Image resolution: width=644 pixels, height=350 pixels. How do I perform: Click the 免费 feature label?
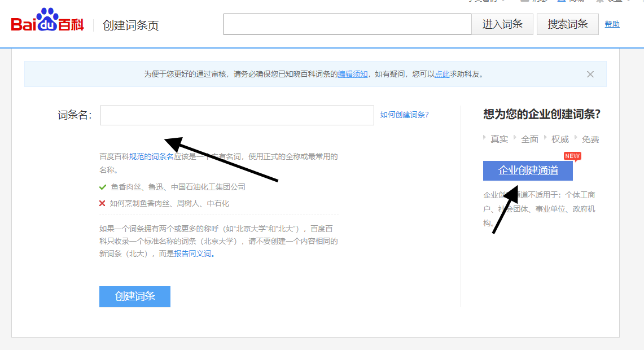point(590,139)
